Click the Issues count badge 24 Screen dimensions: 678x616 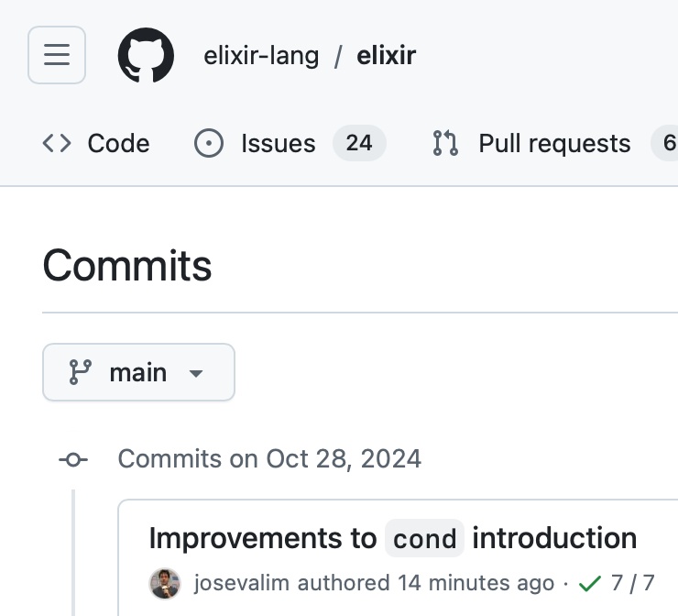point(359,143)
